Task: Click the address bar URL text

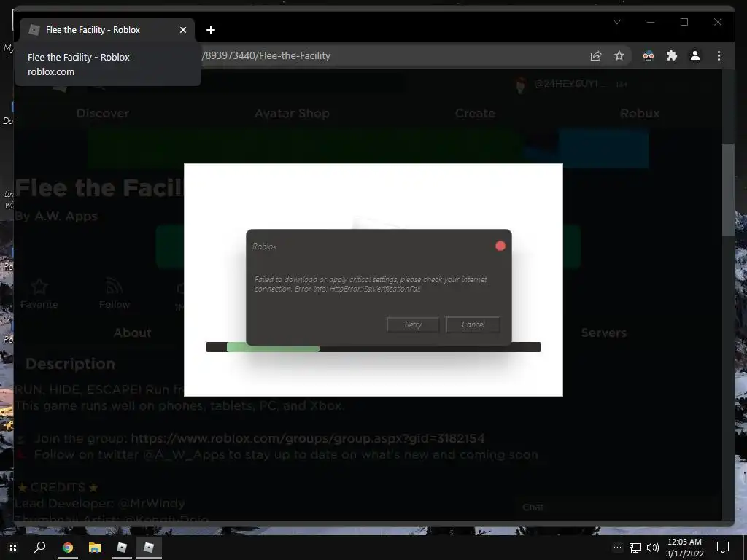Action: (266, 55)
